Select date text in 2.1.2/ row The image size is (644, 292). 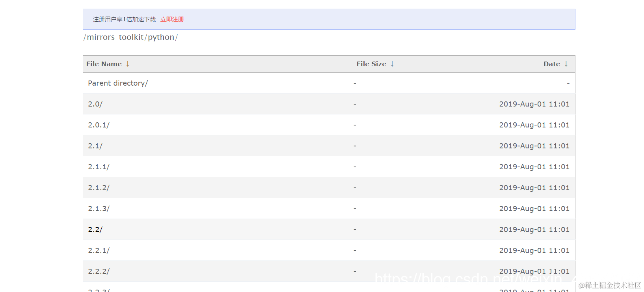pyautogui.click(x=534, y=188)
